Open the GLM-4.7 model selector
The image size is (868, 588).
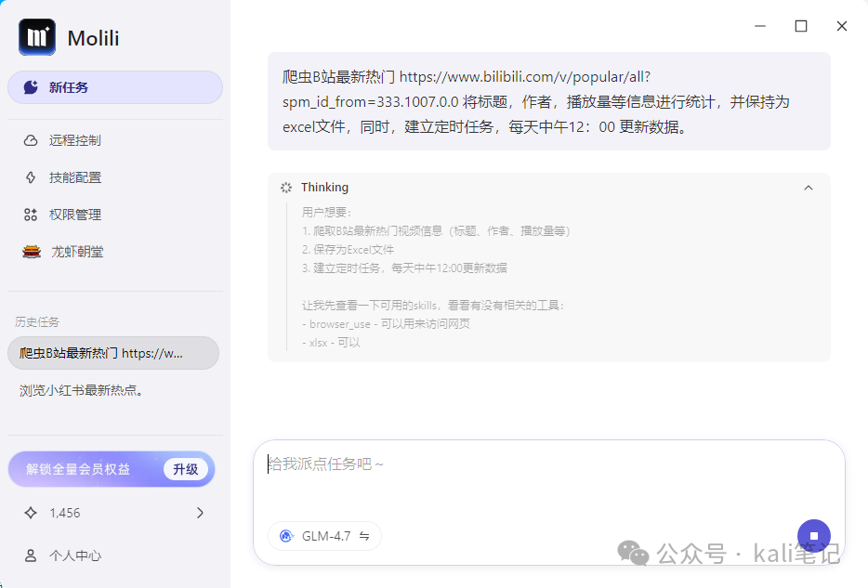[325, 536]
